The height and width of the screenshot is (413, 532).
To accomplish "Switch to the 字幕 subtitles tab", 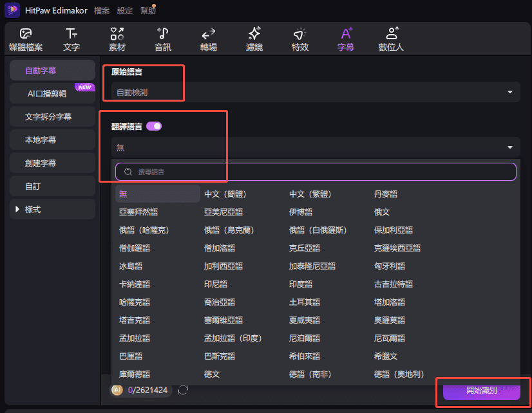I will [345, 39].
